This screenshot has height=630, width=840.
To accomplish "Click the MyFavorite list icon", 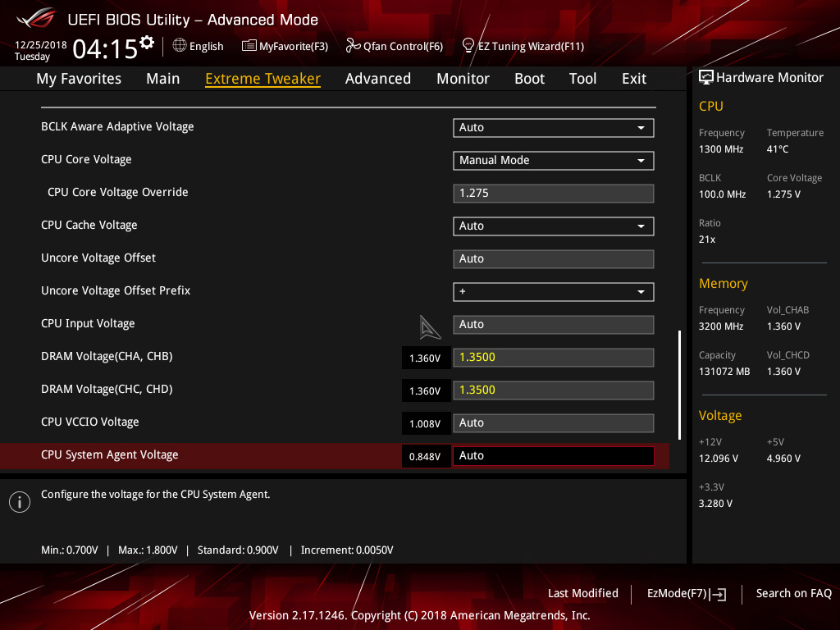I will [x=249, y=46].
